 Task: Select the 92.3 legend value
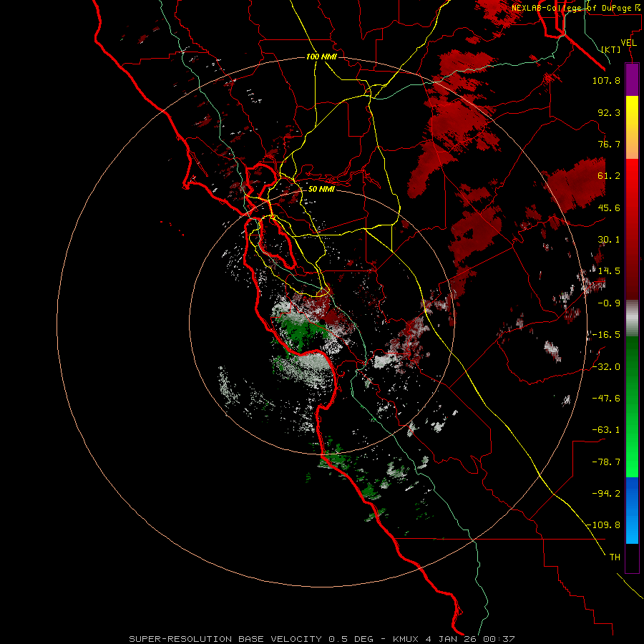pos(609,112)
